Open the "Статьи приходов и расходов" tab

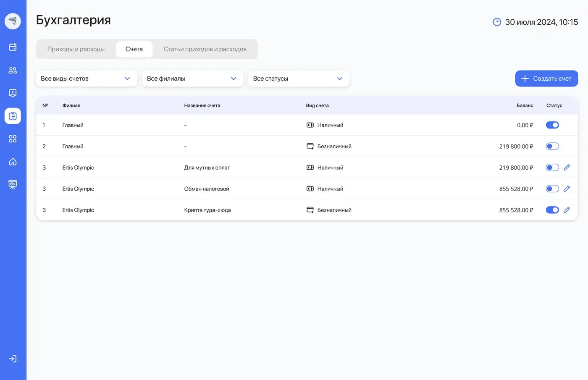[205, 49]
